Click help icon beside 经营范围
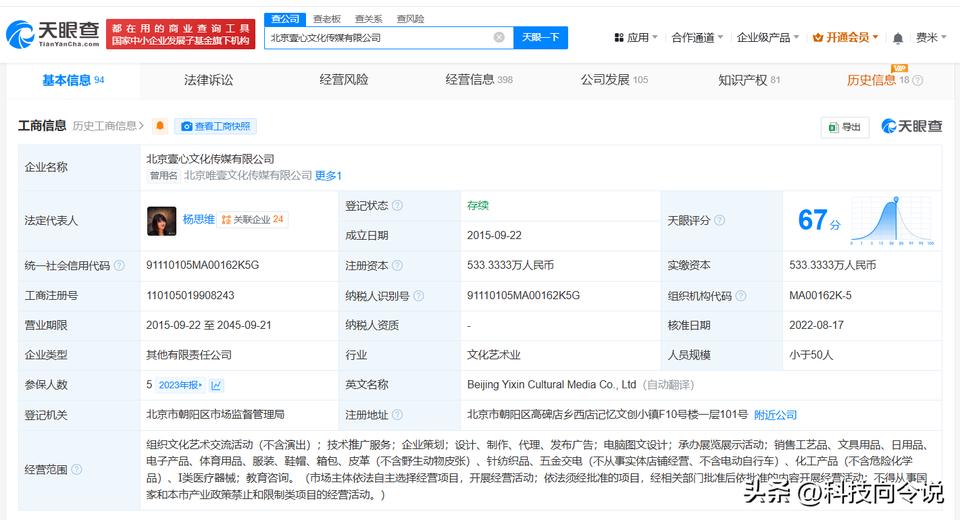The width and height of the screenshot is (960, 520). click(77, 469)
